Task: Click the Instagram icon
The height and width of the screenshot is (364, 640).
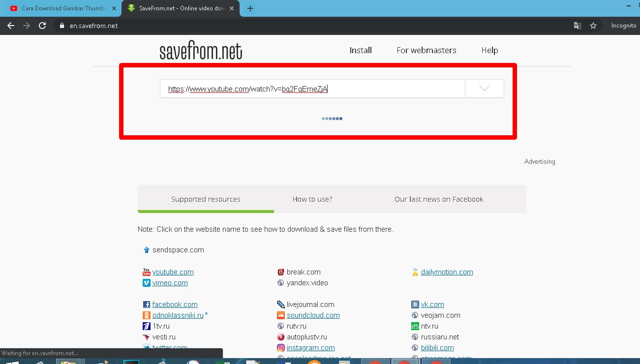Action: (281, 348)
